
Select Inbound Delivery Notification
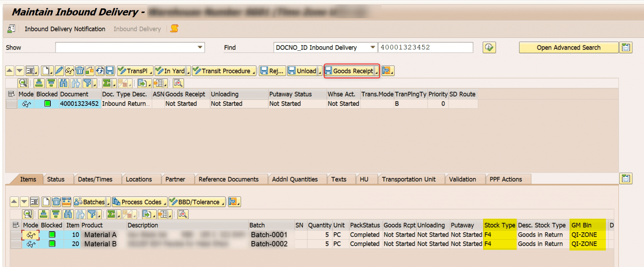(65, 29)
